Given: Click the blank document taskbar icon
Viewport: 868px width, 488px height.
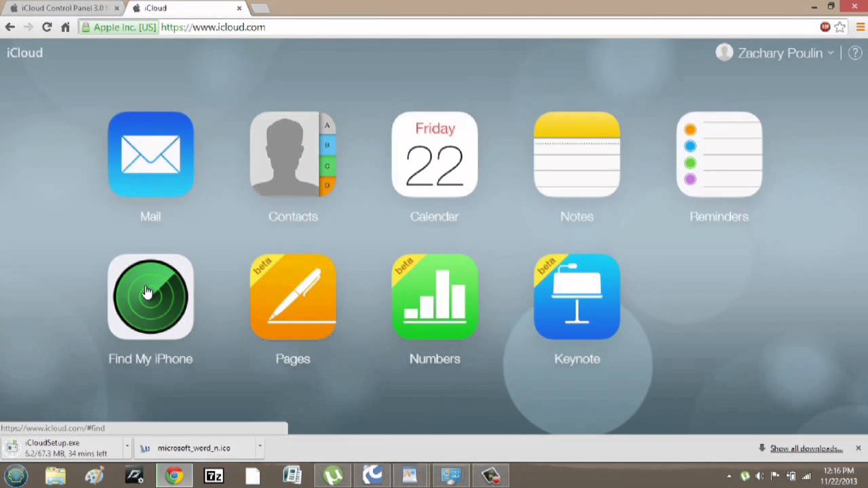Looking at the screenshot, I should [253, 476].
